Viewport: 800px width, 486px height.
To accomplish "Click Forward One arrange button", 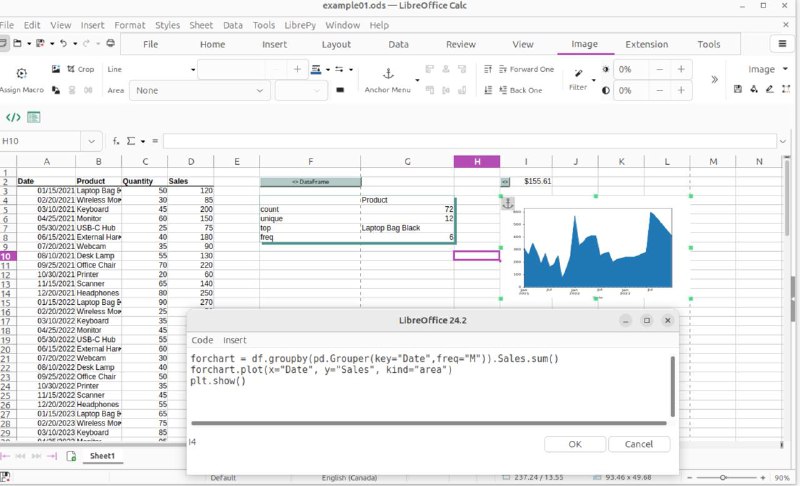I will point(526,69).
